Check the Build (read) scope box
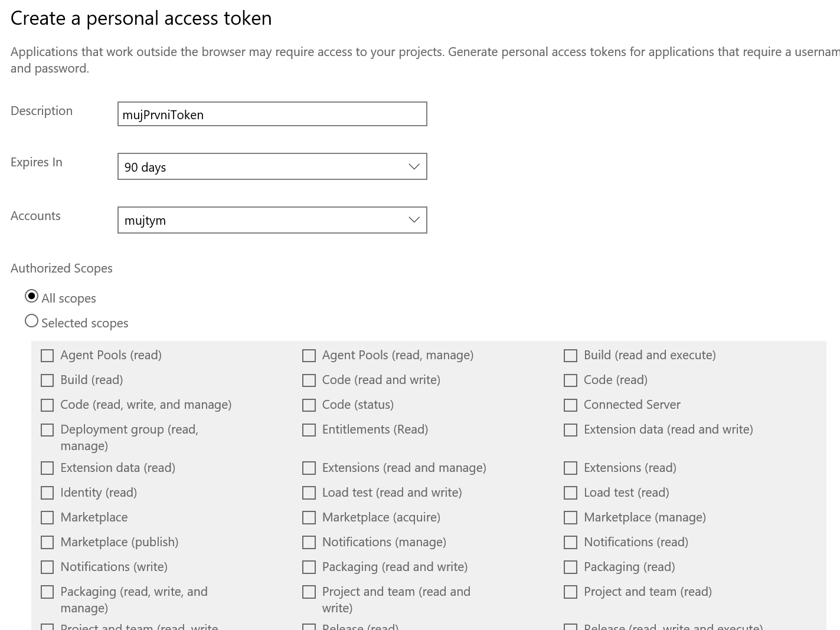Screen dimensions: 840x630 47,380
